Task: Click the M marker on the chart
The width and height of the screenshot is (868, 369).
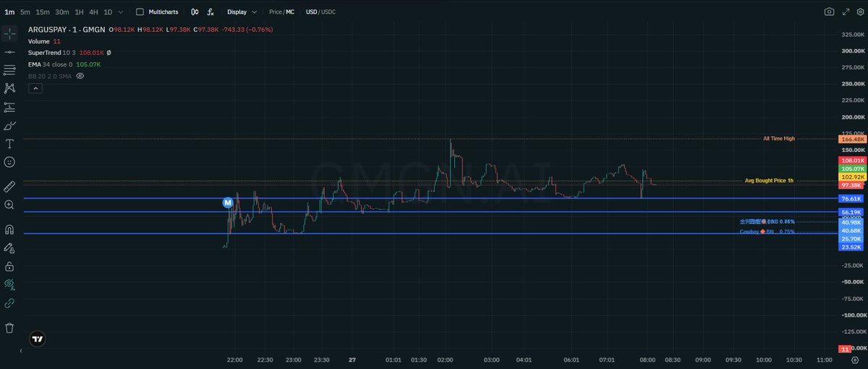Action: pyautogui.click(x=228, y=203)
